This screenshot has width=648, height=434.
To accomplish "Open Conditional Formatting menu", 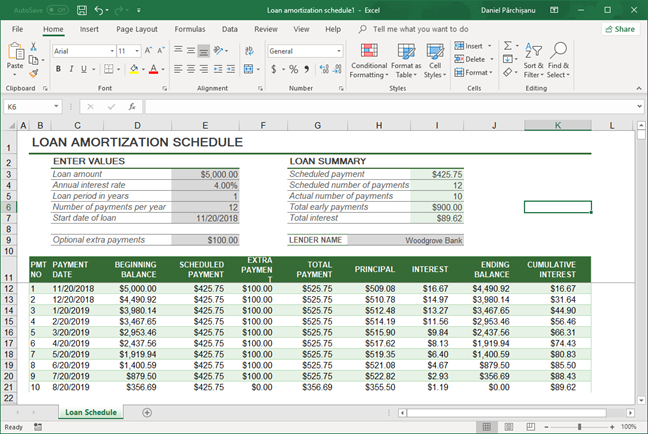I will coord(369,61).
